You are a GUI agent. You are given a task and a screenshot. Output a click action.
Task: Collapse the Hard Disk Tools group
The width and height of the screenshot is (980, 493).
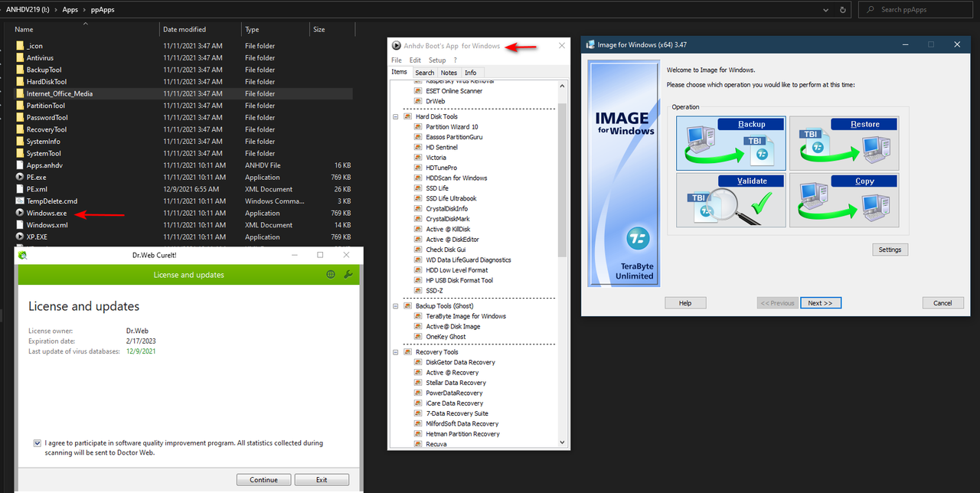(396, 116)
